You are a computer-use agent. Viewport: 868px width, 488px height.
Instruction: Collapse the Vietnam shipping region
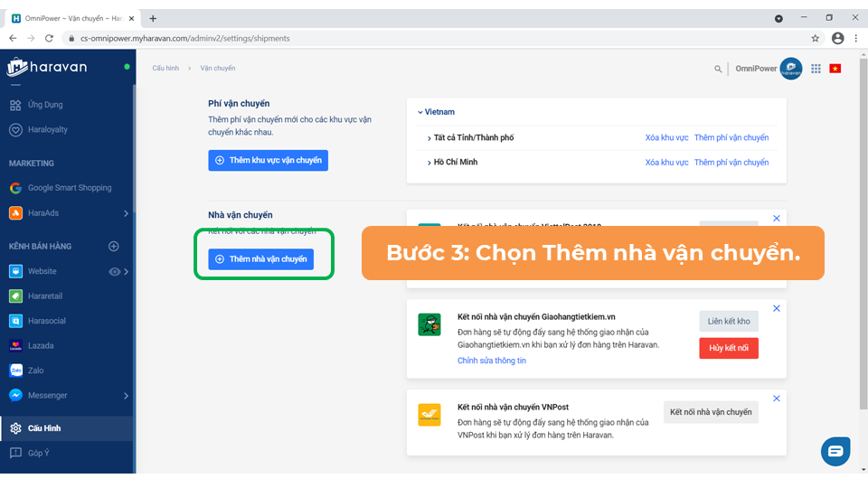[x=420, y=112]
